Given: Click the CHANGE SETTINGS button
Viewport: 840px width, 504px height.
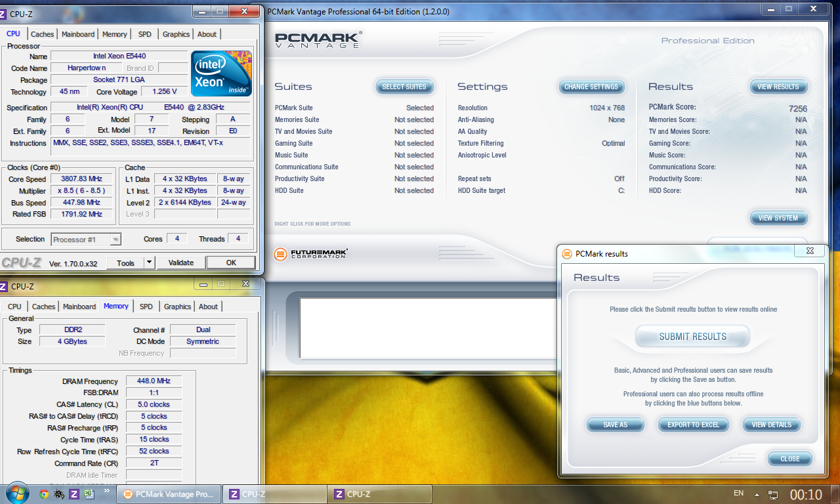Looking at the screenshot, I should [x=591, y=87].
